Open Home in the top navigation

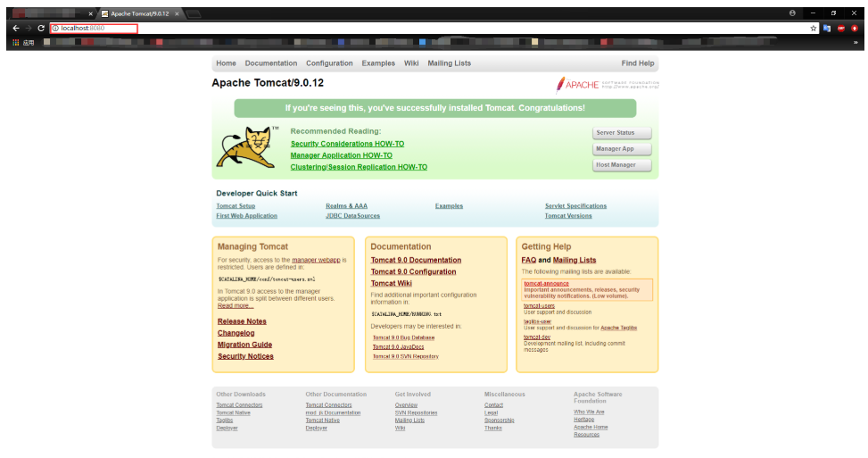coord(226,63)
